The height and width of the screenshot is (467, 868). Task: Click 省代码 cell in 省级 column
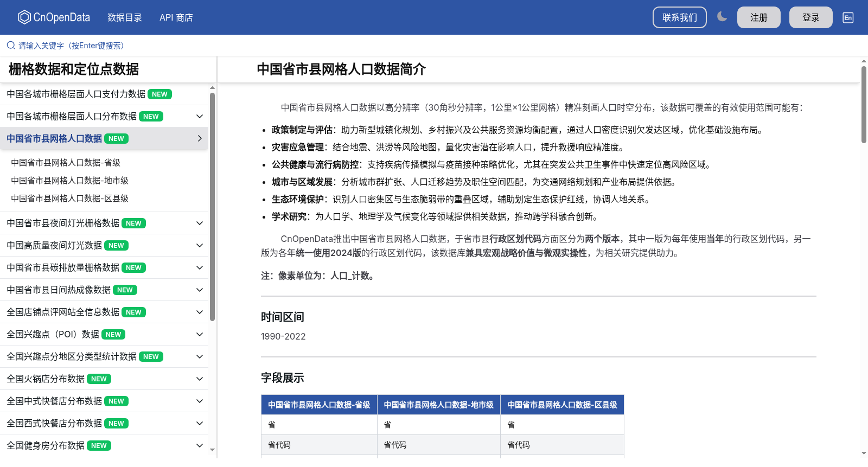click(319, 445)
